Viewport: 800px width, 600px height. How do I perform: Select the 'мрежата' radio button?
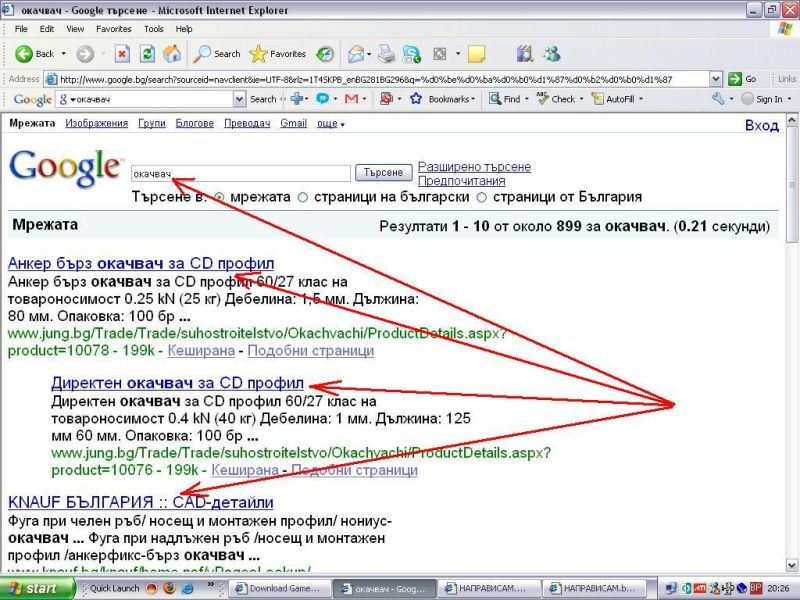pyautogui.click(x=220, y=197)
